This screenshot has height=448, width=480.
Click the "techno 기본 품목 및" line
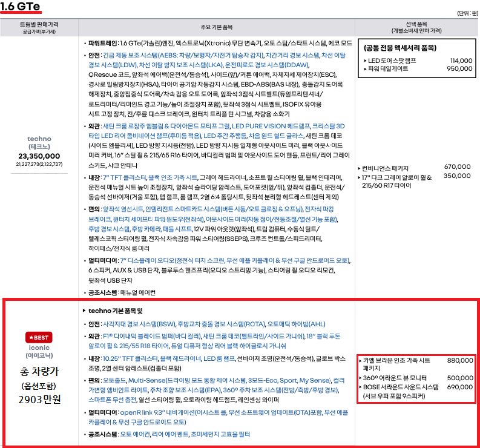(x=116, y=311)
